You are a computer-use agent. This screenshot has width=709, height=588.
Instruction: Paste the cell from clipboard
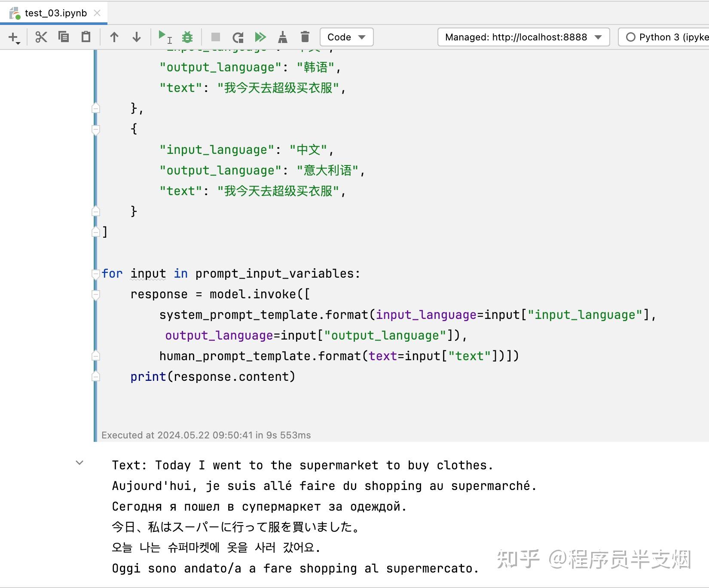click(85, 37)
